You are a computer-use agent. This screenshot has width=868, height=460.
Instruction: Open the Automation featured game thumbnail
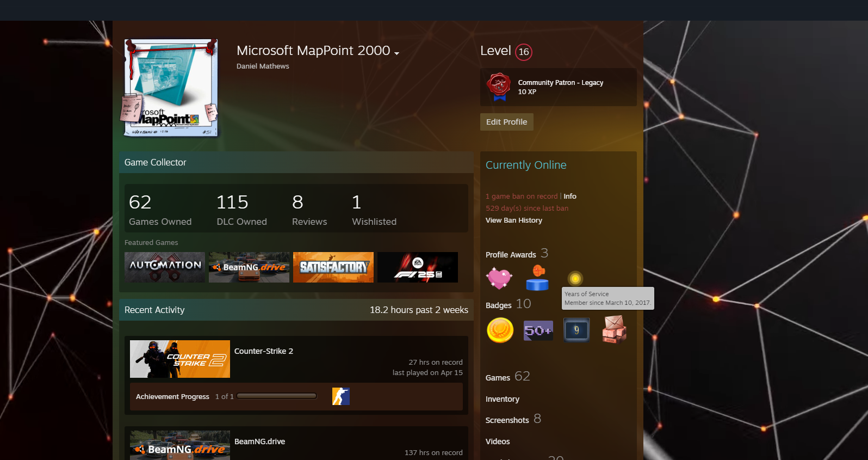coord(165,267)
